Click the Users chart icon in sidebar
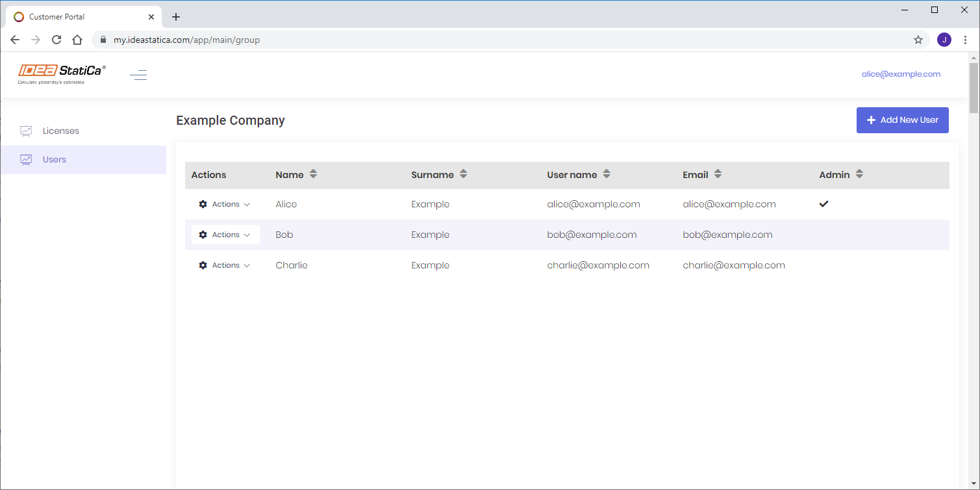Viewport: 980px width, 490px height. point(26,160)
